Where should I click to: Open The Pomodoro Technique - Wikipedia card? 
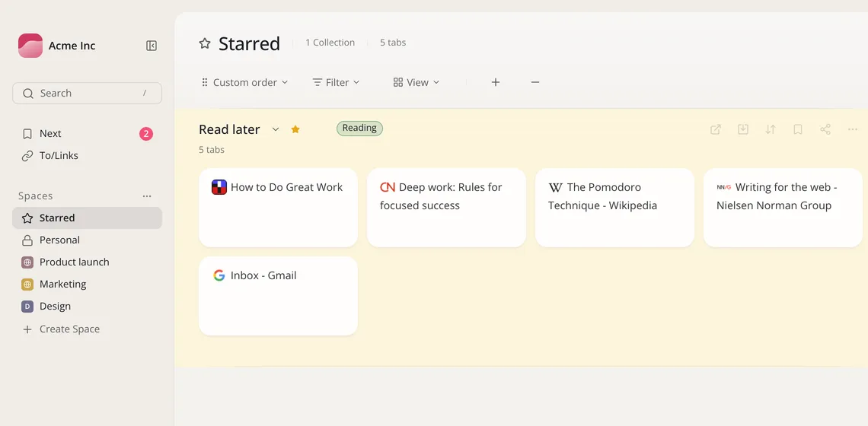point(614,208)
